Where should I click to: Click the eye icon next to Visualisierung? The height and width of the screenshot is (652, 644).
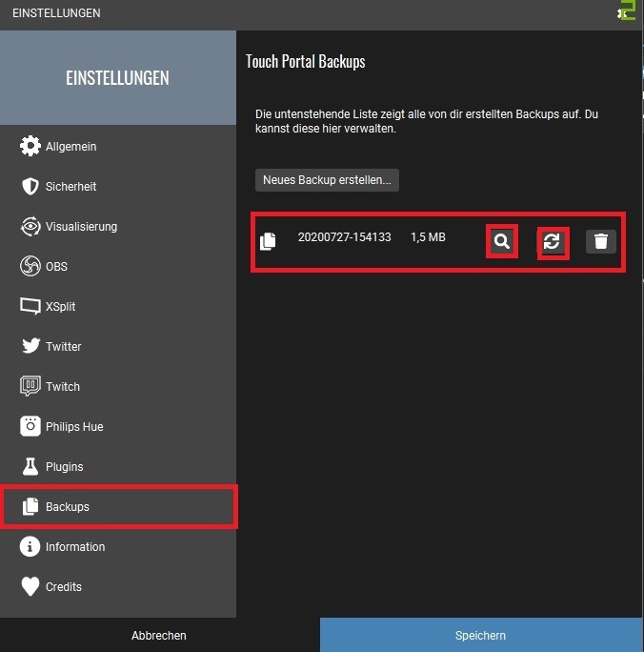[30, 227]
